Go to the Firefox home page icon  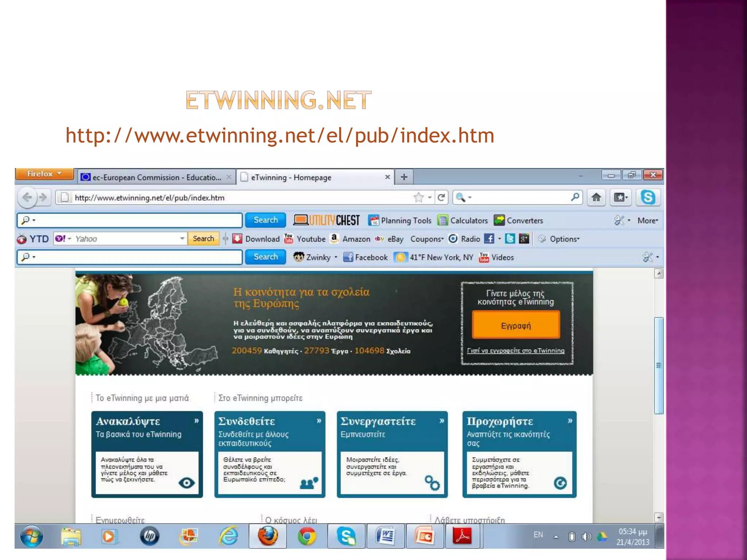(596, 198)
